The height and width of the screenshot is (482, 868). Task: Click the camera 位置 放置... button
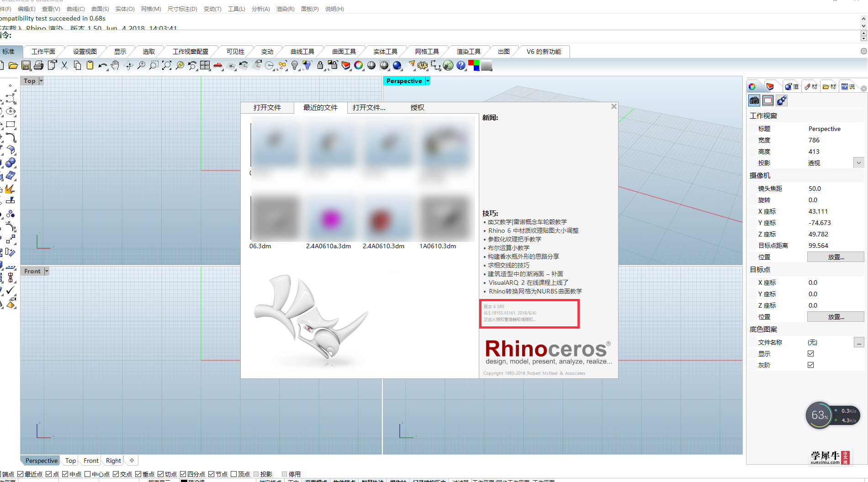[836, 257]
